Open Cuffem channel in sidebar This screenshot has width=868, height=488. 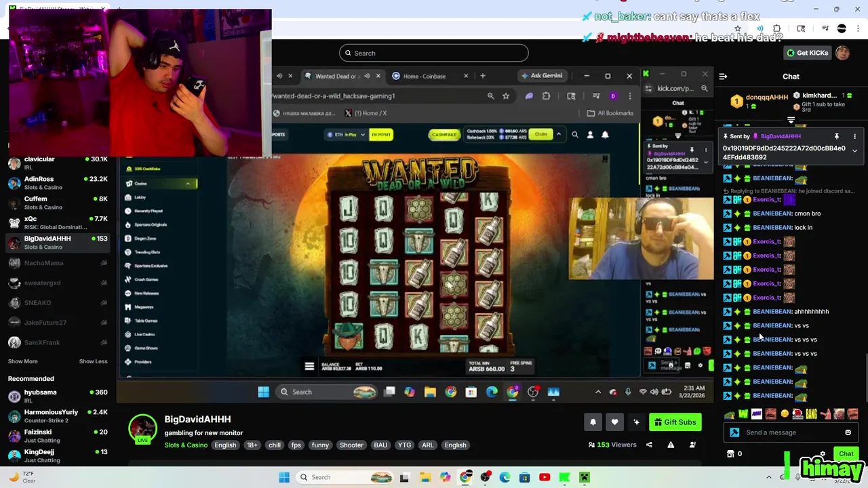click(x=58, y=203)
